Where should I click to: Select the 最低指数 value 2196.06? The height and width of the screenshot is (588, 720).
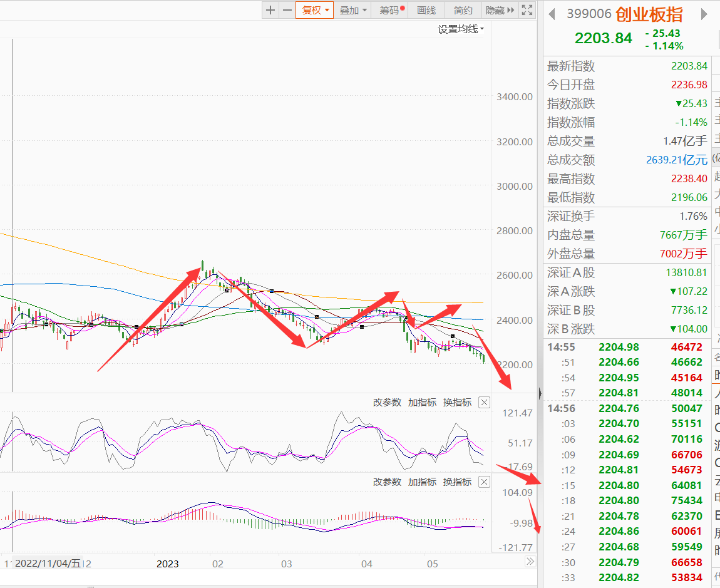pyautogui.click(x=689, y=197)
